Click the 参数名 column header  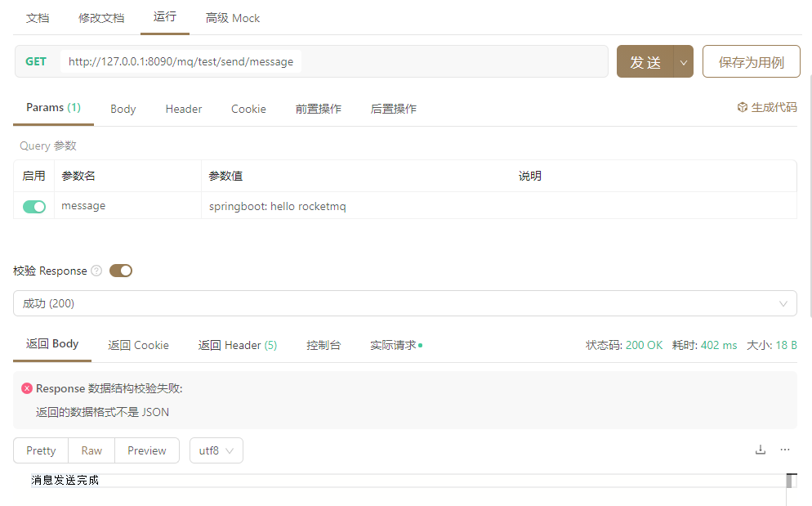click(x=78, y=177)
